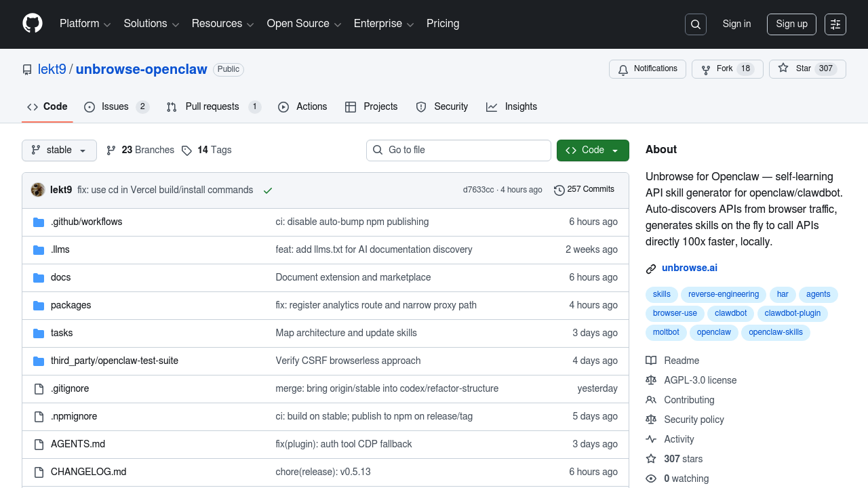Open the packages folder
This screenshot has height=488, width=868.
[71, 305]
